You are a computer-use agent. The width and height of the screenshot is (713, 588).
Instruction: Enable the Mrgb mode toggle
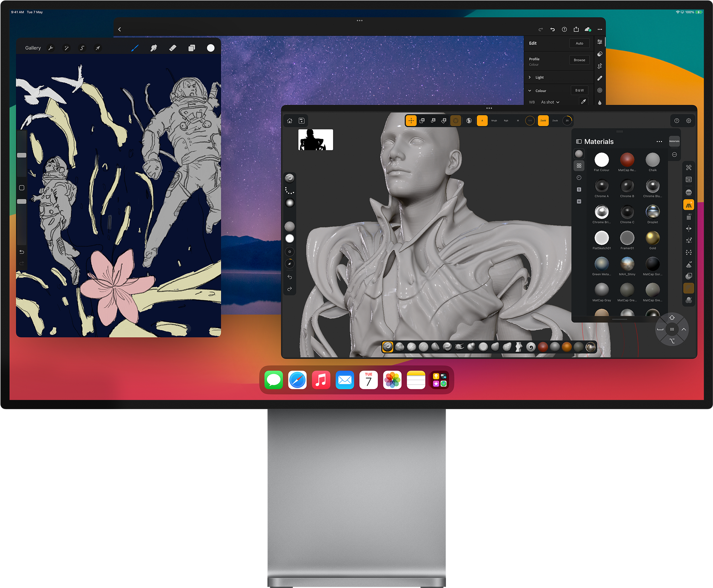494,120
